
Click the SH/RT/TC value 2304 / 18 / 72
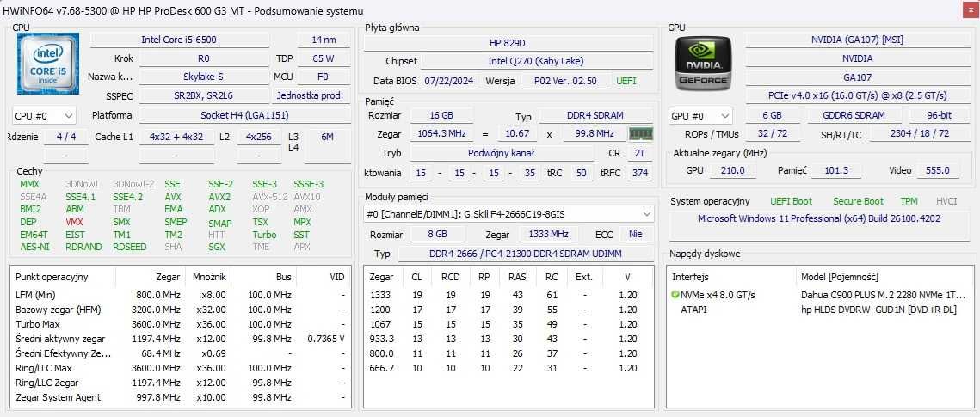point(919,134)
